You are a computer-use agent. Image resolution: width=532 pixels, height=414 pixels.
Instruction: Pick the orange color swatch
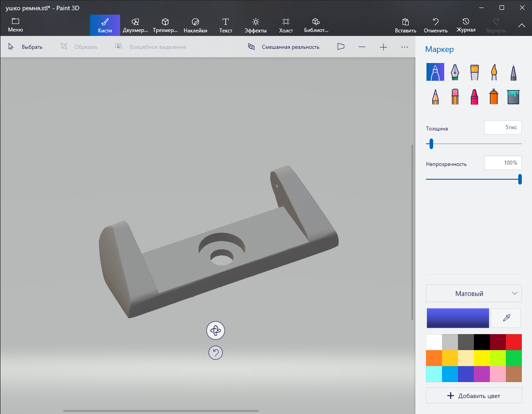[x=434, y=358]
